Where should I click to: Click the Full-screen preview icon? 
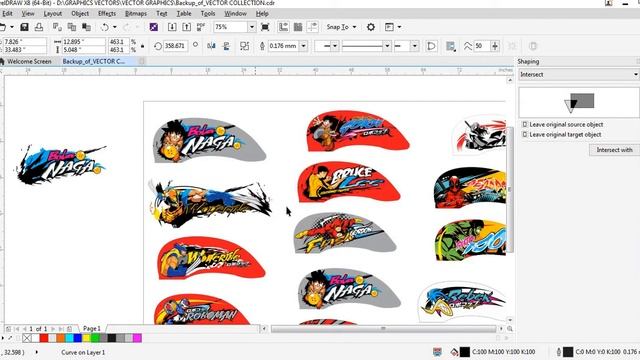(x=265, y=27)
